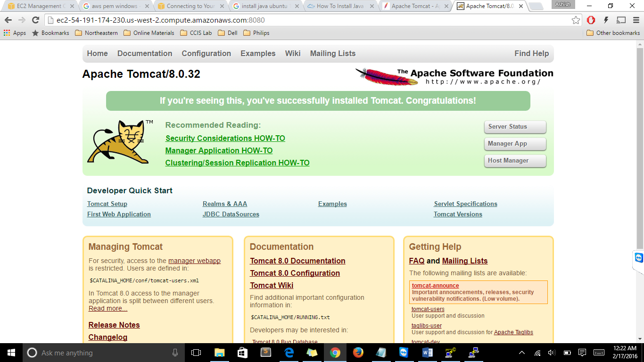This screenshot has width=644, height=362.
Task: Switch to the How To Install Java tab
Action: coord(339,6)
